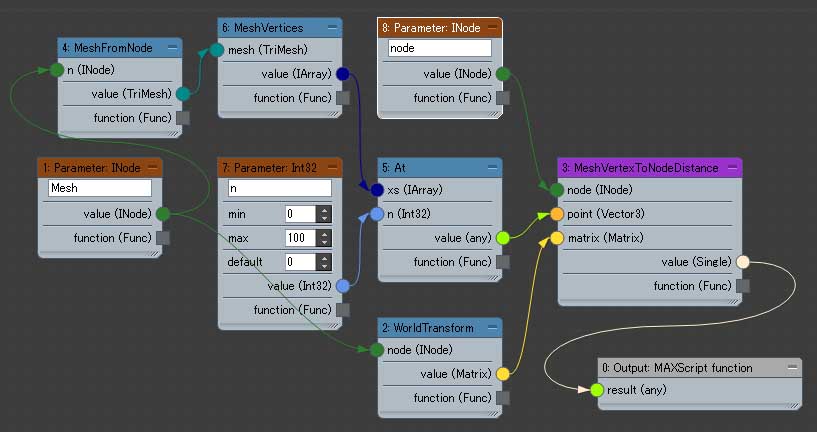Click function (Func) socket on WorldTransform
The height and width of the screenshot is (432, 817).
[503, 398]
